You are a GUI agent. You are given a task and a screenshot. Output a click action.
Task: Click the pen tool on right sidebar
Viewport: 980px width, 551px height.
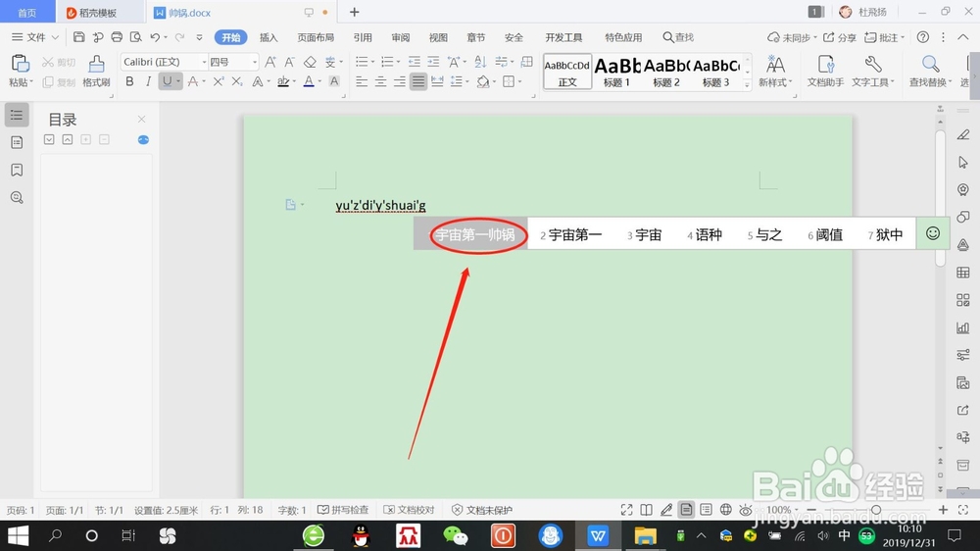pos(963,135)
